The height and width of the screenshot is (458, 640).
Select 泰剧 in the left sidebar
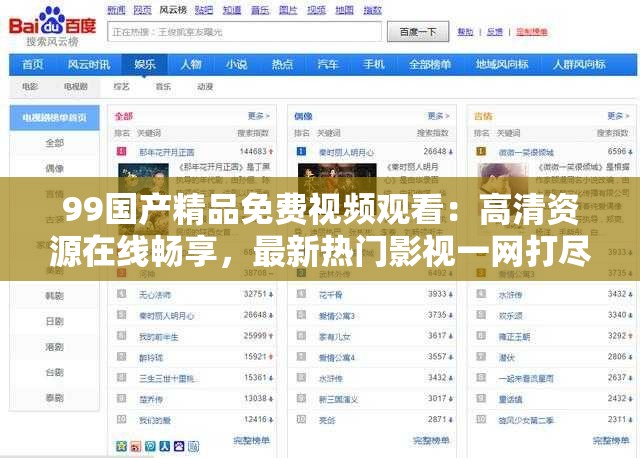[54, 398]
